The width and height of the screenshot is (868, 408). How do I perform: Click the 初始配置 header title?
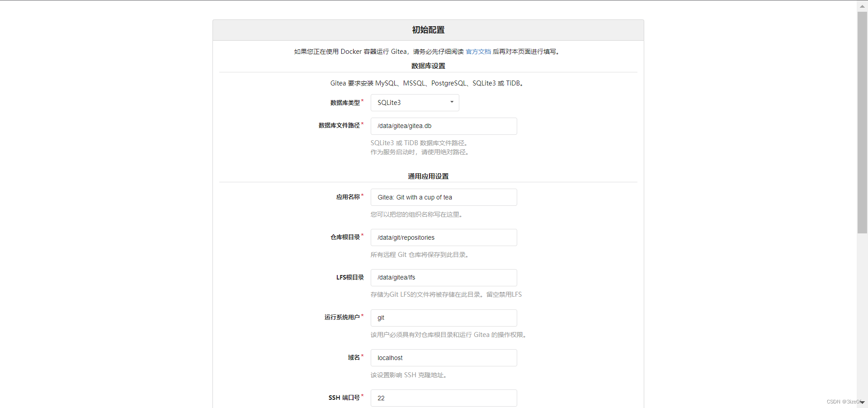point(428,30)
